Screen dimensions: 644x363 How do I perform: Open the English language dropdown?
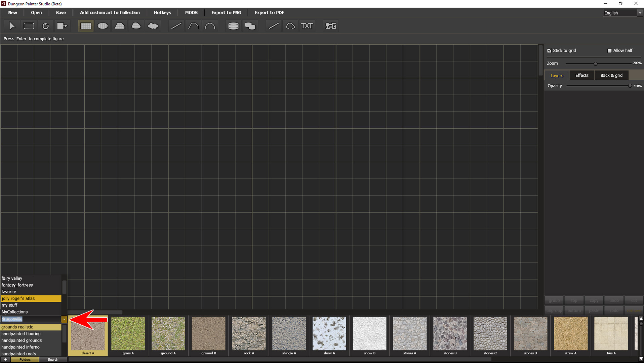point(640,13)
